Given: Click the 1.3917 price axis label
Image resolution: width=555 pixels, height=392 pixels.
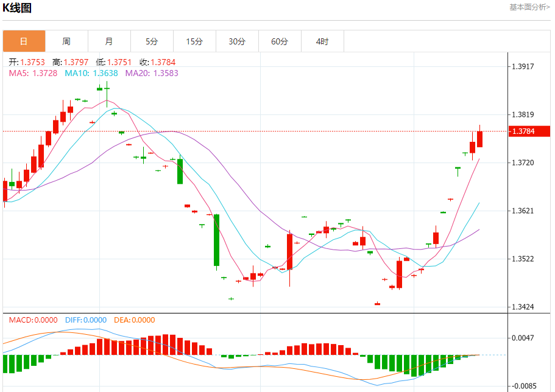Looking at the screenshot, I should [x=523, y=66].
